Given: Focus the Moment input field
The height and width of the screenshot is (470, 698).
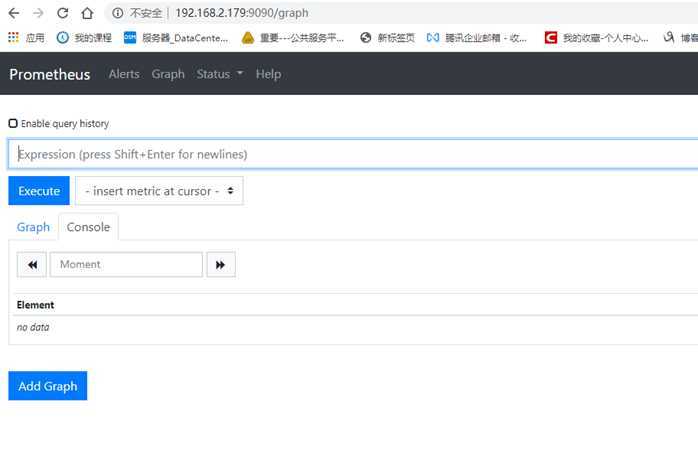Looking at the screenshot, I should [126, 265].
